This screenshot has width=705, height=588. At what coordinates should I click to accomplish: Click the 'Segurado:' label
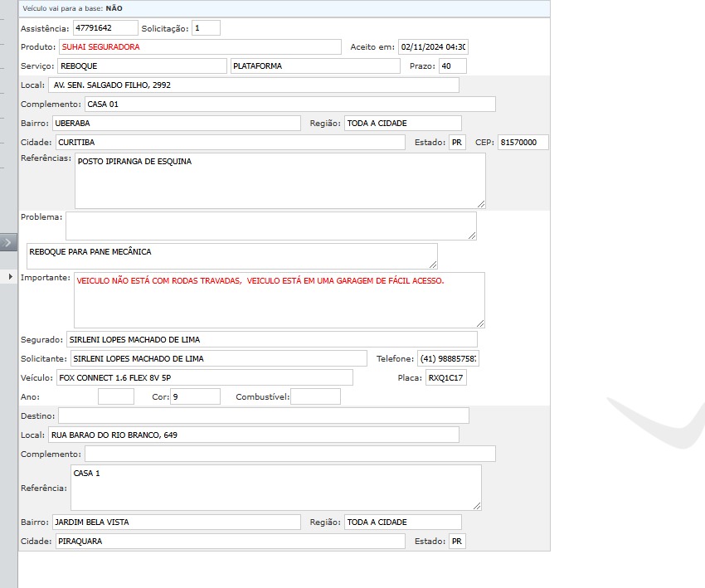click(41, 340)
